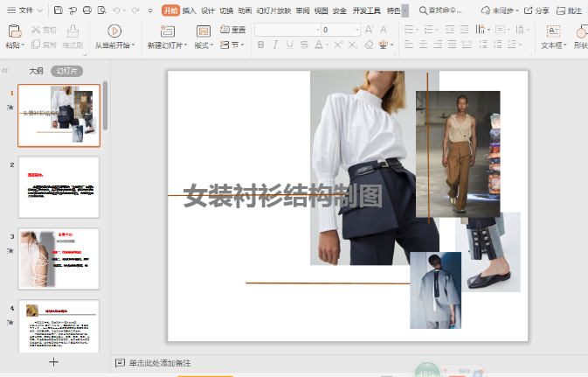Click the print icon in quick access toolbar
Image resolution: width=588 pixels, height=377 pixels.
point(86,10)
